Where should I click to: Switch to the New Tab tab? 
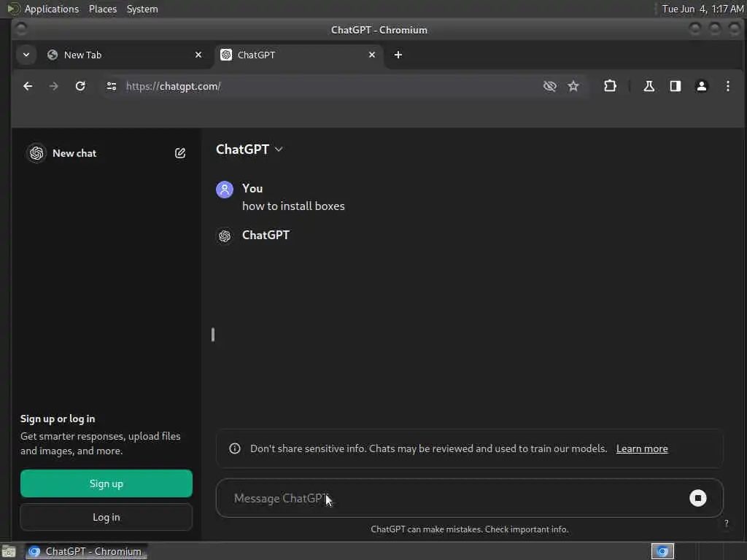[x=124, y=55]
